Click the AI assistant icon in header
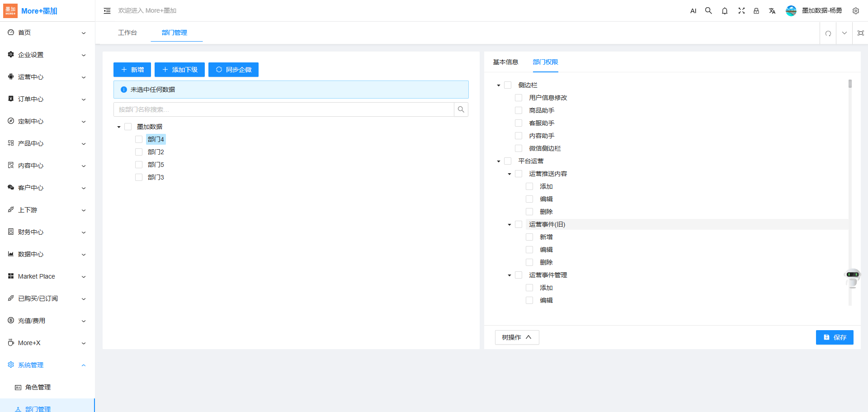 (x=693, y=11)
